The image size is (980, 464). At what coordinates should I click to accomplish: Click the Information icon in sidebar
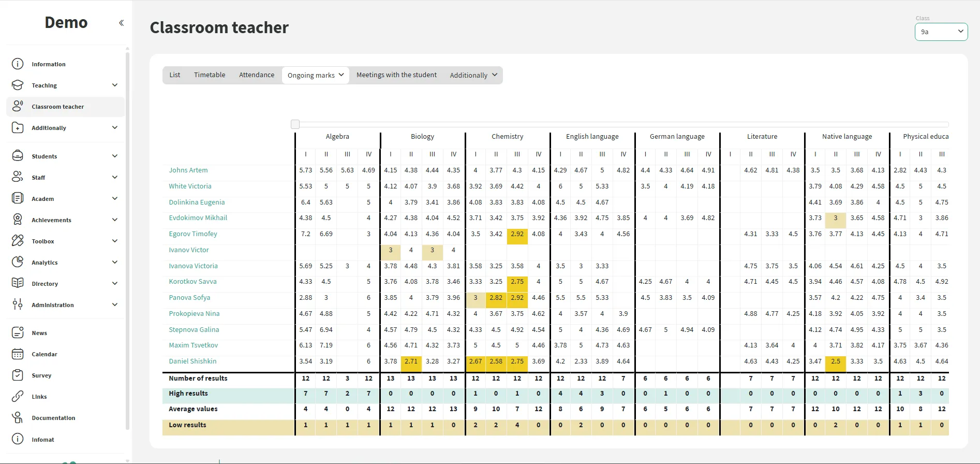pos(18,64)
